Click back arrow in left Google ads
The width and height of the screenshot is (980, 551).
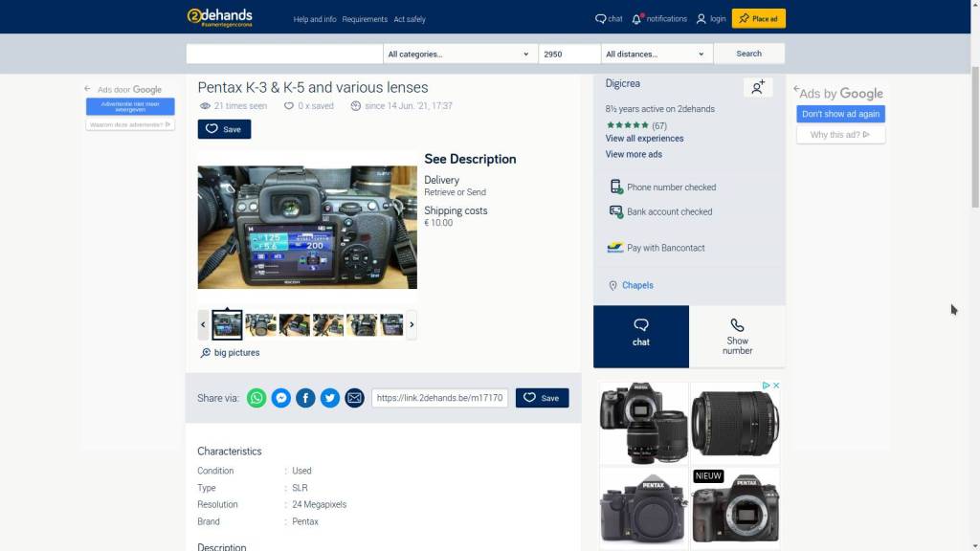coord(87,89)
